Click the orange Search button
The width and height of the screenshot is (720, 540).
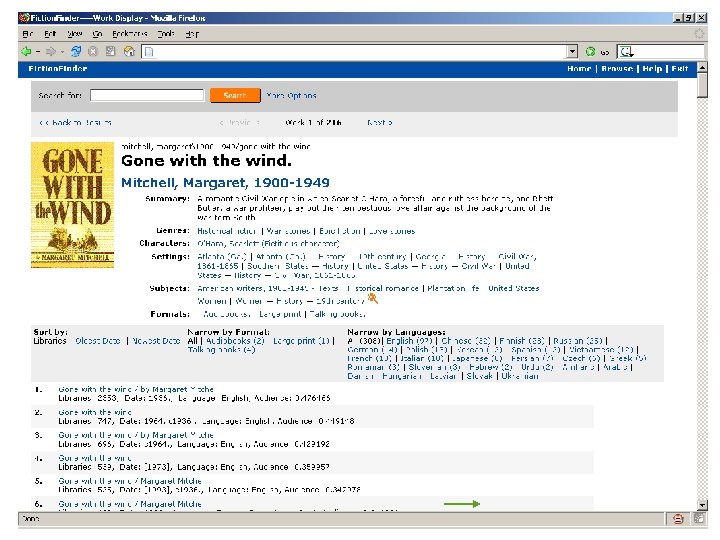click(x=235, y=96)
